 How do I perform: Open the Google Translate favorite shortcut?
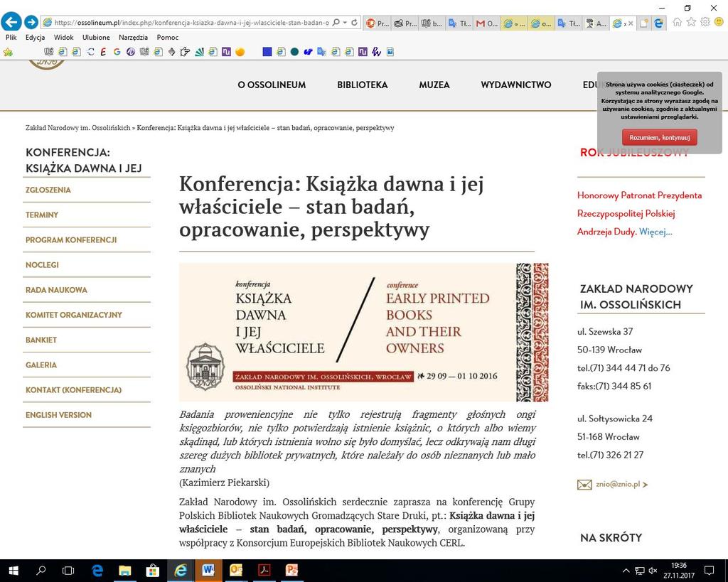tap(321, 52)
